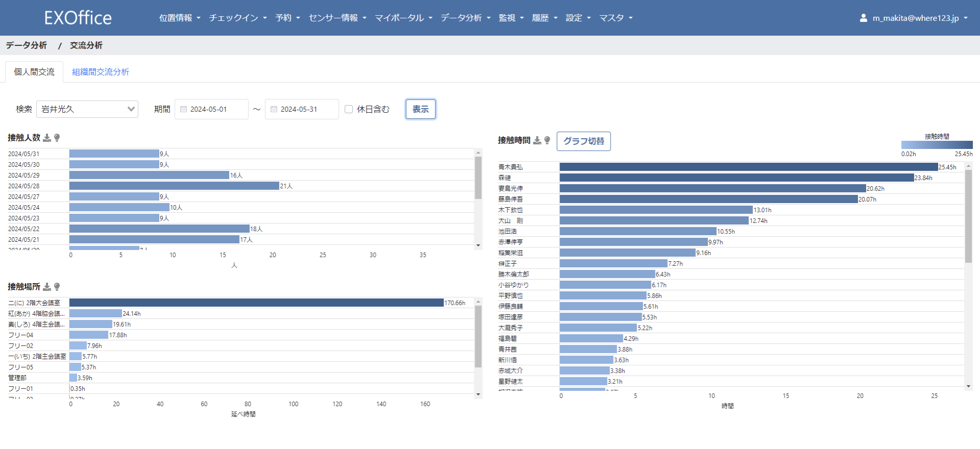
Task: Click the 接触人数 scrollbar up arrow
Action: [478, 153]
